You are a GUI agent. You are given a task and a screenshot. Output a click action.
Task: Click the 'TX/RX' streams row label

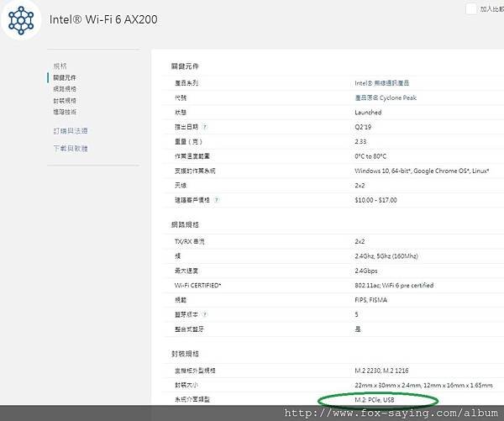(x=190, y=241)
